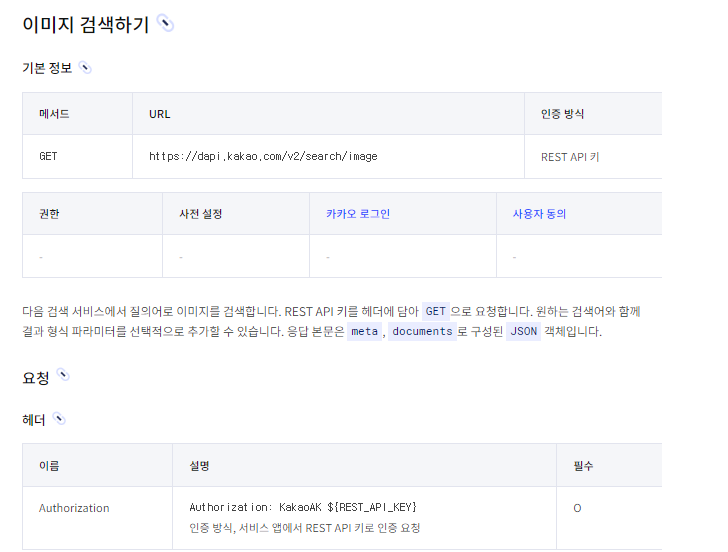Click the dapi.kakao.com search image URL

coord(263,156)
